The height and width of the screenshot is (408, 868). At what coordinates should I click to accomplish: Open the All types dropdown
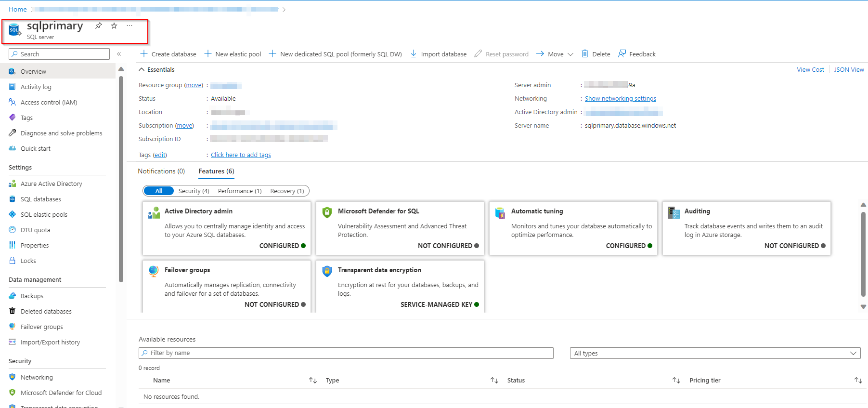(x=715, y=353)
